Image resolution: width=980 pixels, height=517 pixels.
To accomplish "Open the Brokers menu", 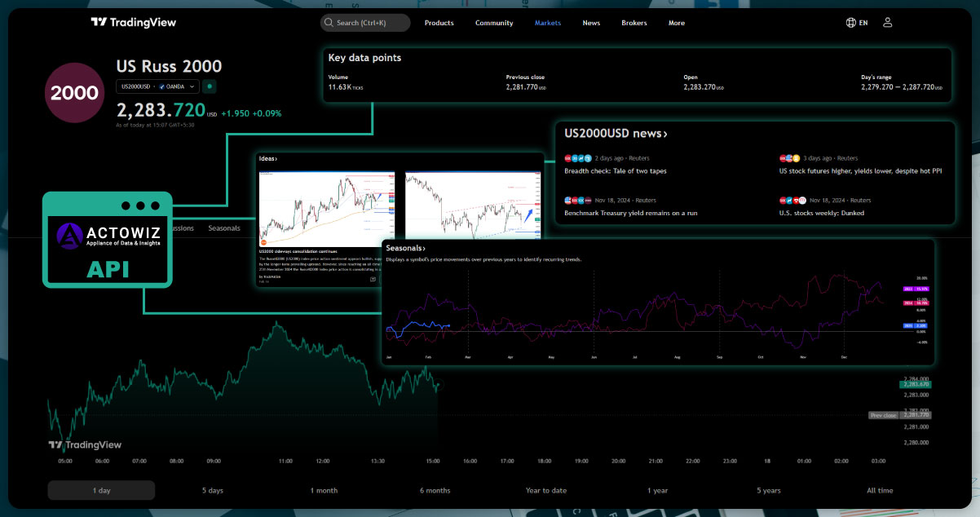I will pyautogui.click(x=634, y=23).
